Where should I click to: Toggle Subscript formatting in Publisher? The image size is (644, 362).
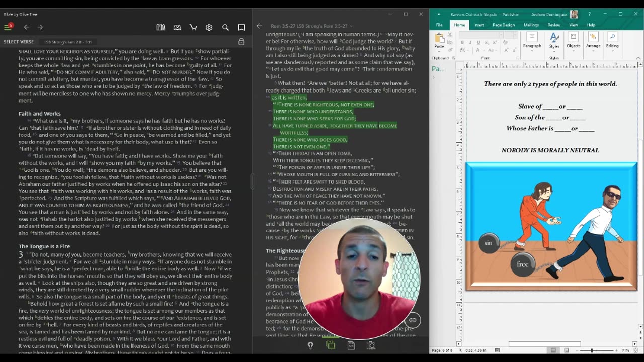click(487, 43)
